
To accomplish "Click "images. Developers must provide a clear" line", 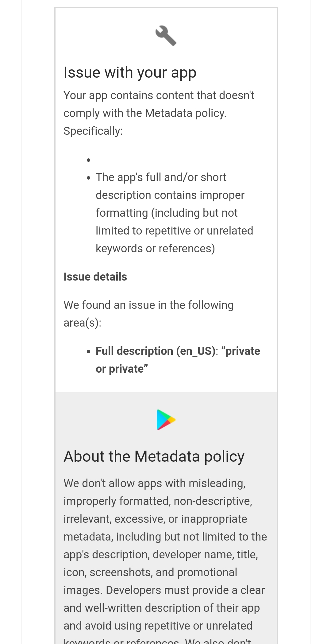I will (164, 590).
